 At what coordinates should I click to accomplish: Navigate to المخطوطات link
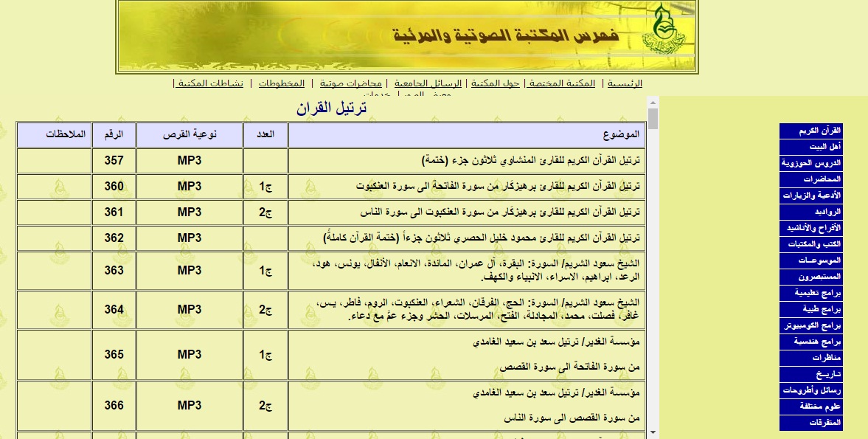pos(282,83)
